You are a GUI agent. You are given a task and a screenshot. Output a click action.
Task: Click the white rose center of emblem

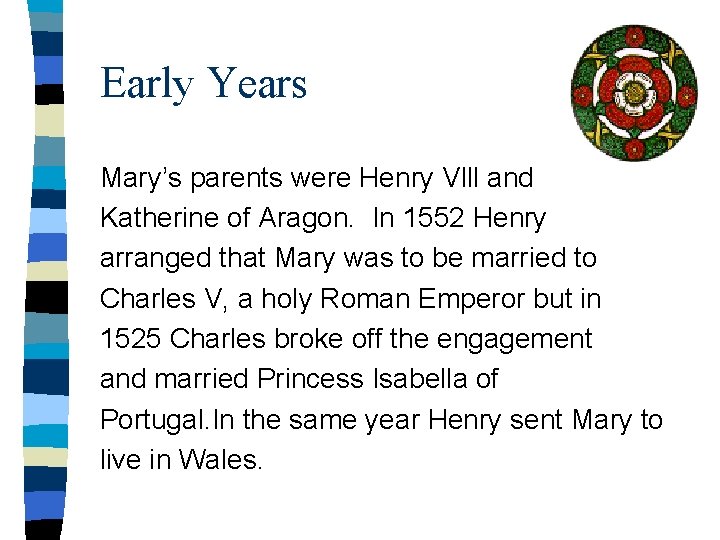[x=635, y=94]
